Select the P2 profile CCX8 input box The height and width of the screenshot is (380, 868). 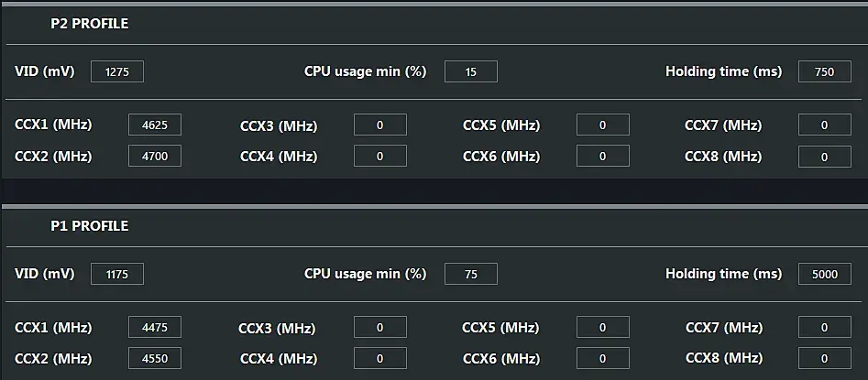pos(825,157)
